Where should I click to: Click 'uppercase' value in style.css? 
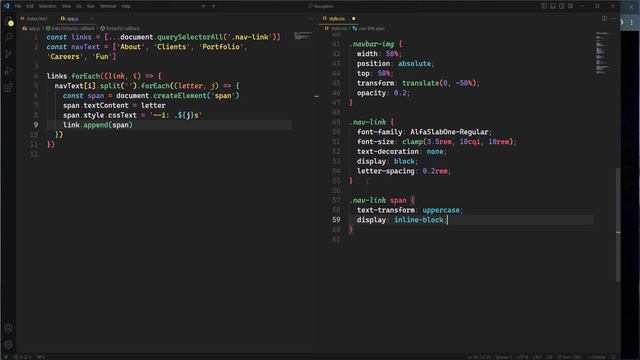(x=441, y=210)
